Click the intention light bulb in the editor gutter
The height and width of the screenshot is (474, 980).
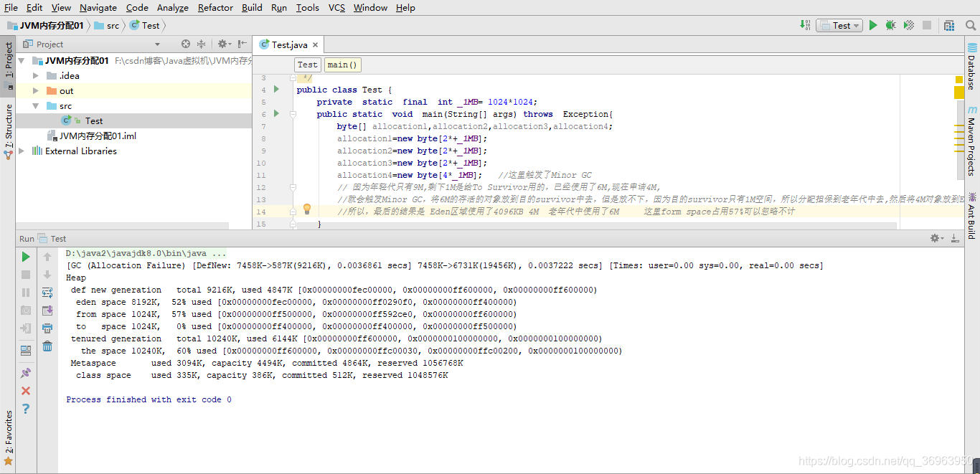click(307, 209)
